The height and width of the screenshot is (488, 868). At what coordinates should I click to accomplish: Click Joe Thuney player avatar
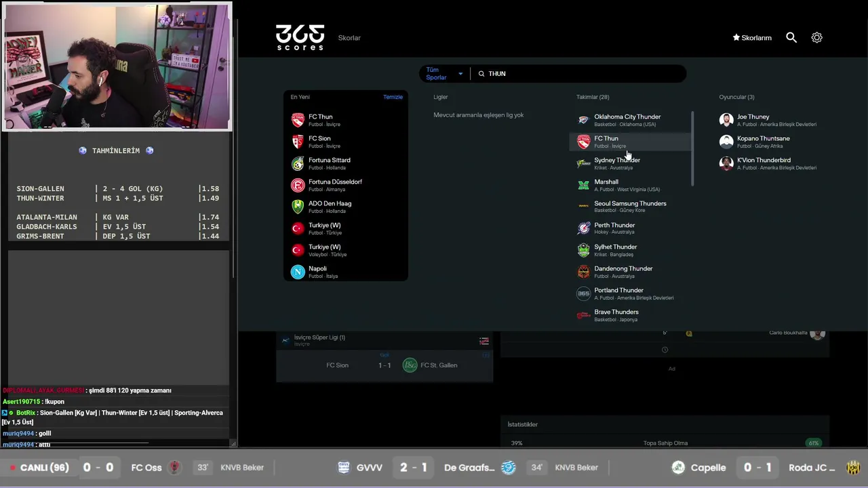(726, 120)
